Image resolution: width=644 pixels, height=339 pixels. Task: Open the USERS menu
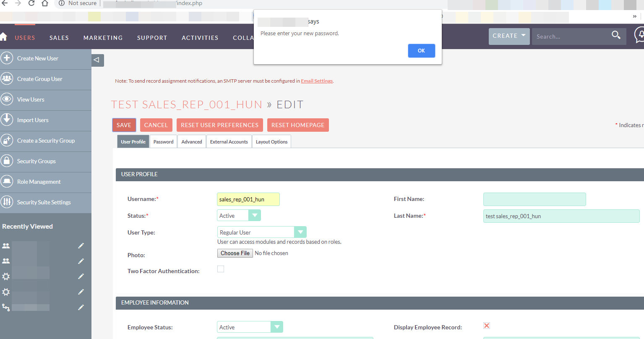pos(25,37)
